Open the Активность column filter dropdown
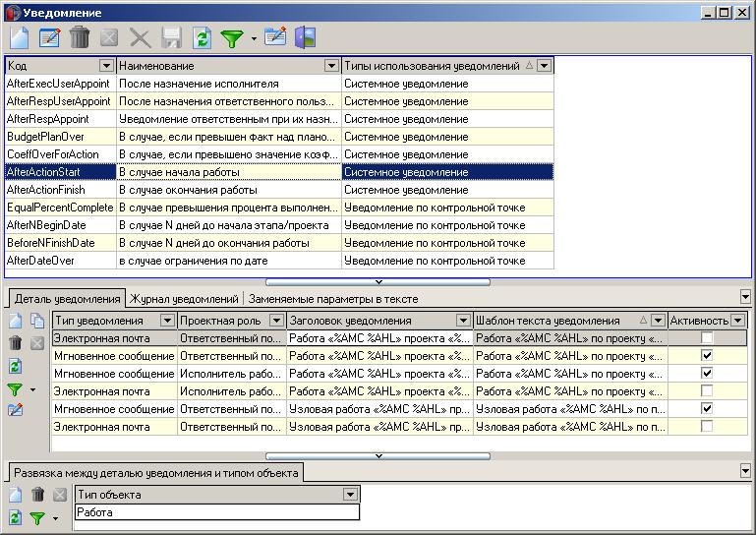This screenshot has height=535, width=756. click(737, 321)
